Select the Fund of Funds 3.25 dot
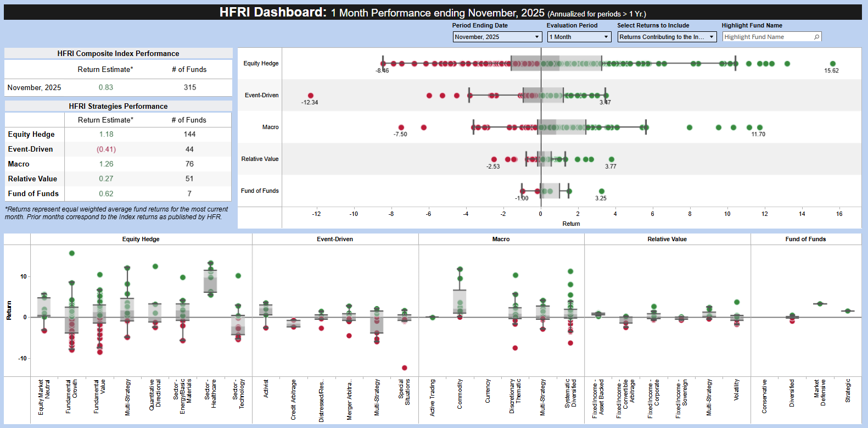The image size is (868, 428). [602, 191]
